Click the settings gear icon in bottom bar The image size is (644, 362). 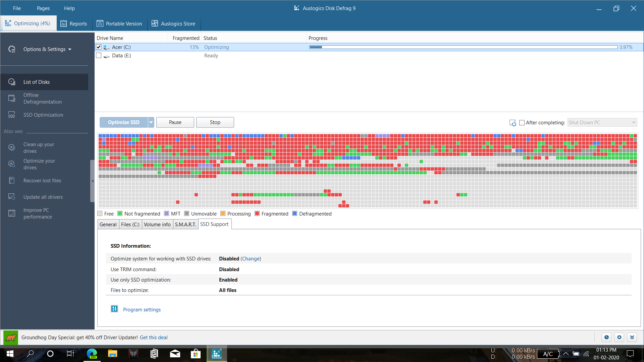[619, 338]
